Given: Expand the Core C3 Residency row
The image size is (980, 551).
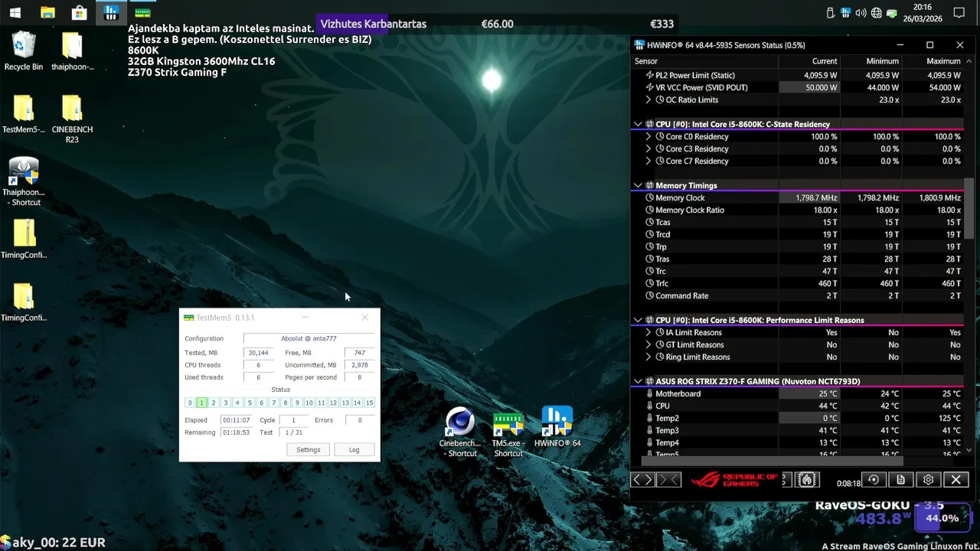Looking at the screenshot, I should 648,148.
